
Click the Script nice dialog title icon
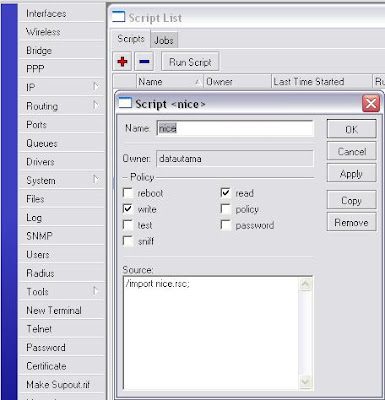point(125,103)
